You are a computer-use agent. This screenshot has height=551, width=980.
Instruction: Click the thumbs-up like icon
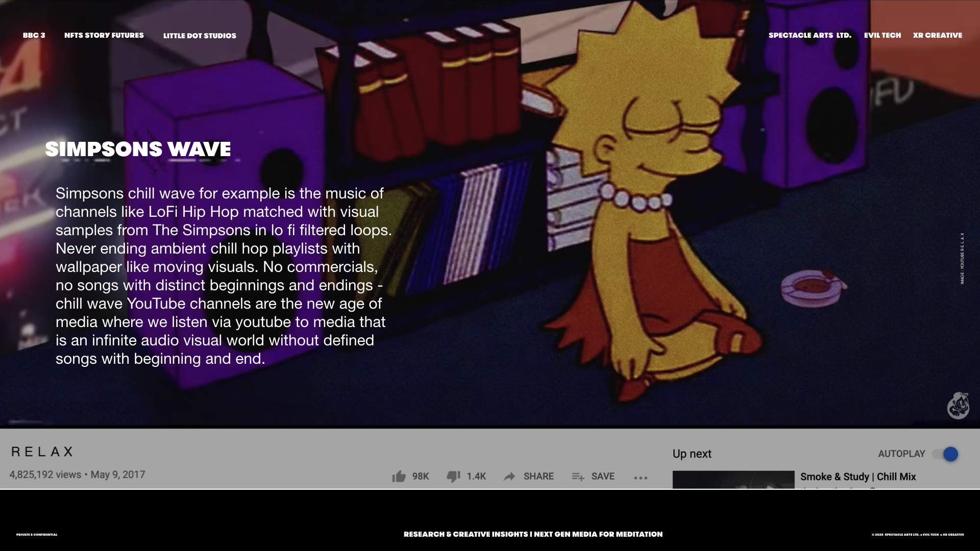click(399, 476)
